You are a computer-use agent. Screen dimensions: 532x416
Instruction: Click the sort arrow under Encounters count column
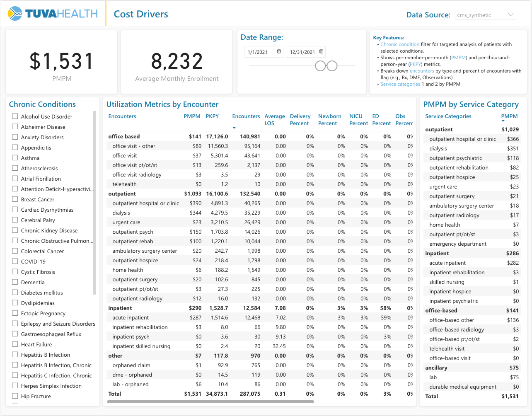[x=234, y=128]
